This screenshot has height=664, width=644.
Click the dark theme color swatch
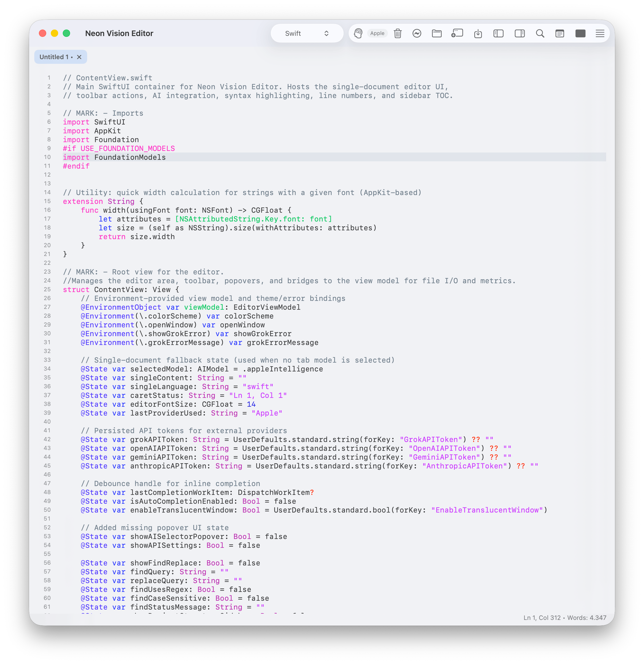pos(580,33)
